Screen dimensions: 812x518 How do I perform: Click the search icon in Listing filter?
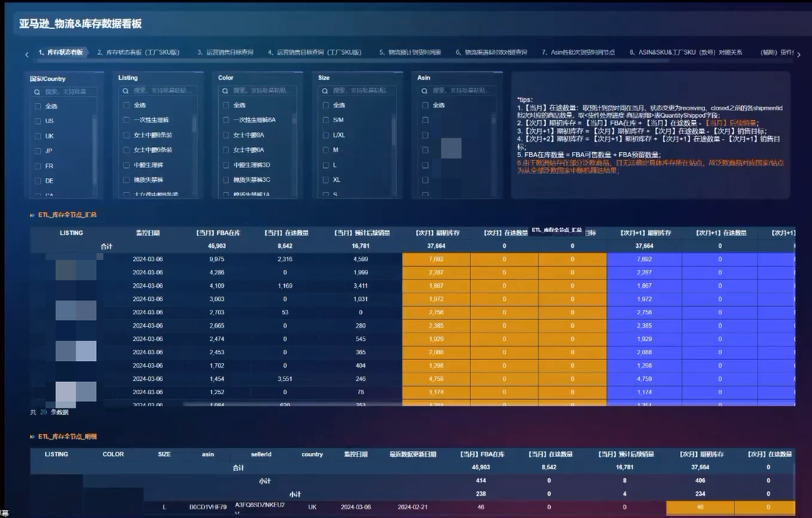point(127,90)
